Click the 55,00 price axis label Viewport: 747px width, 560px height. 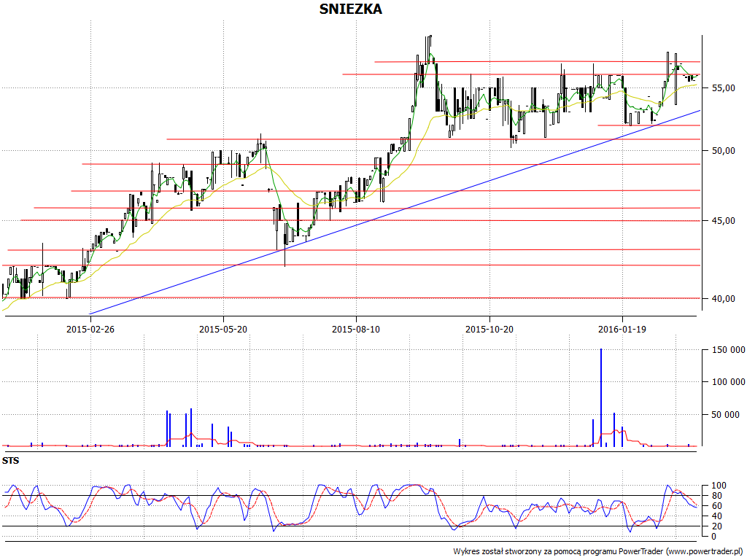point(724,88)
